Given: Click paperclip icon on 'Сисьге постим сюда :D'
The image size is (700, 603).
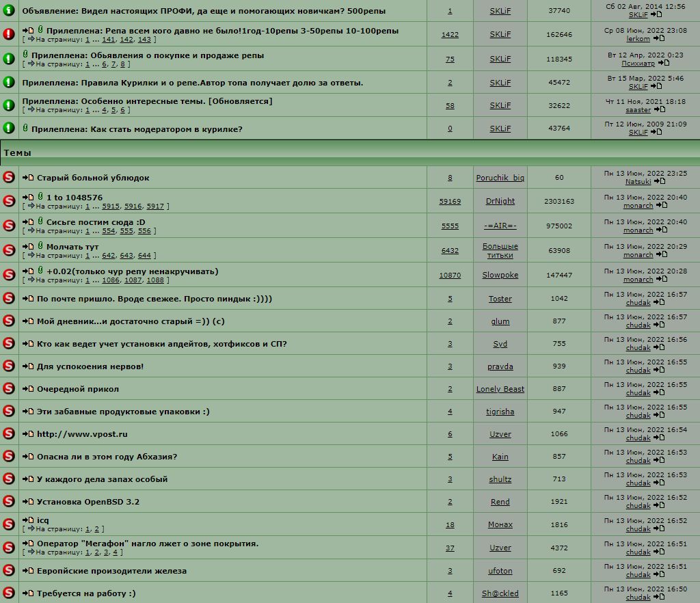Looking at the screenshot, I should coord(40,221).
